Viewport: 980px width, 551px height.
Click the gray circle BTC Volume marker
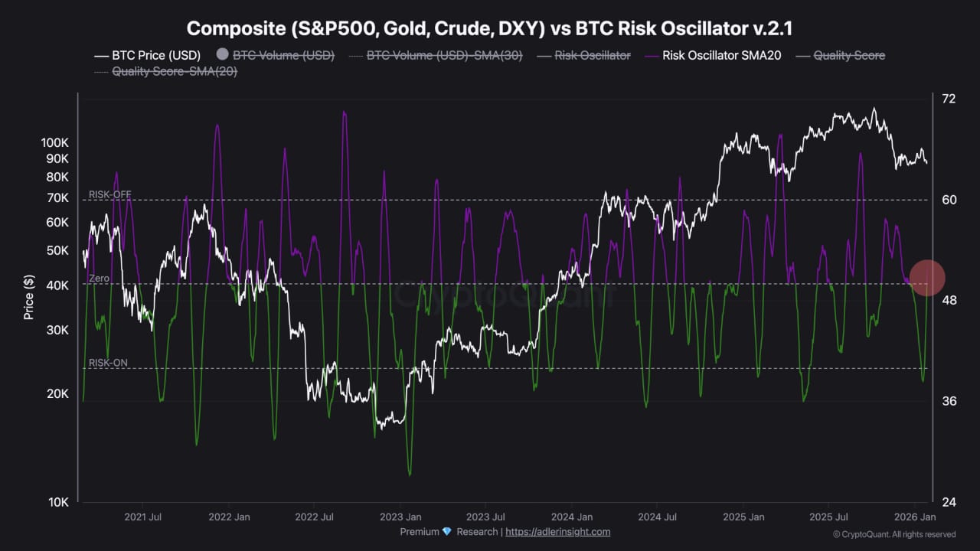point(223,55)
